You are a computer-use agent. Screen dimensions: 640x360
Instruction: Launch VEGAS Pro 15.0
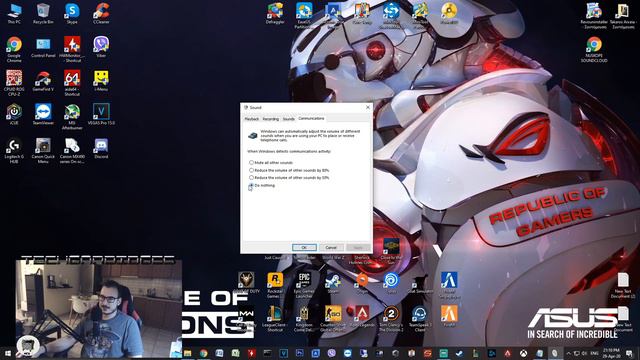[x=101, y=114]
